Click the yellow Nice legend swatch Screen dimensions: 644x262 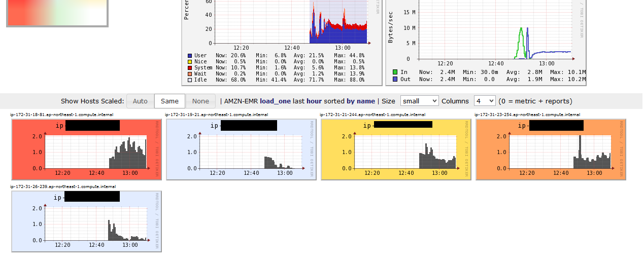click(190, 61)
